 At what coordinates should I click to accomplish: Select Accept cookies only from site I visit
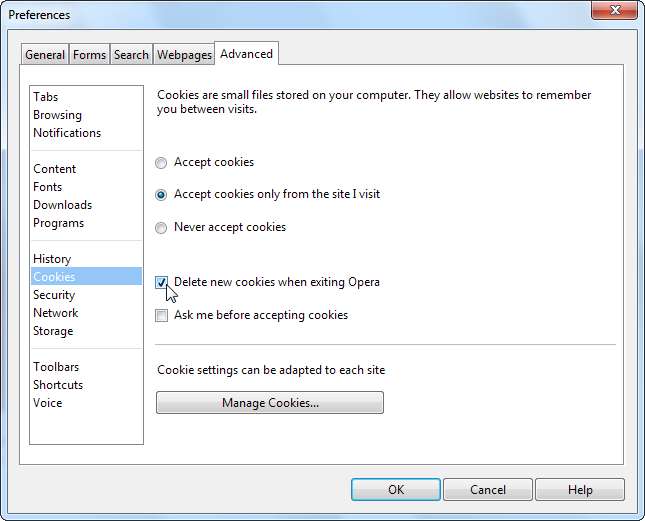(x=162, y=194)
